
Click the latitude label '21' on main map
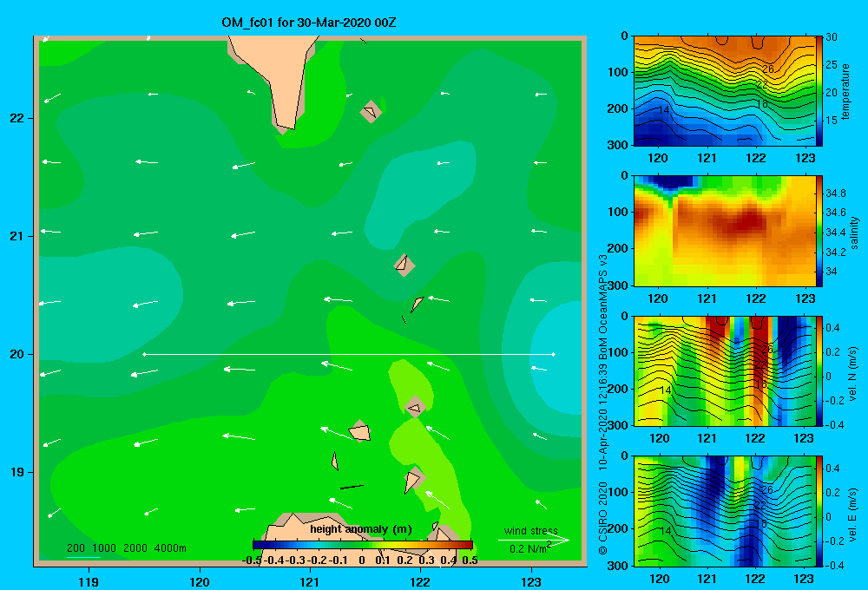click(x=16, y=236)
